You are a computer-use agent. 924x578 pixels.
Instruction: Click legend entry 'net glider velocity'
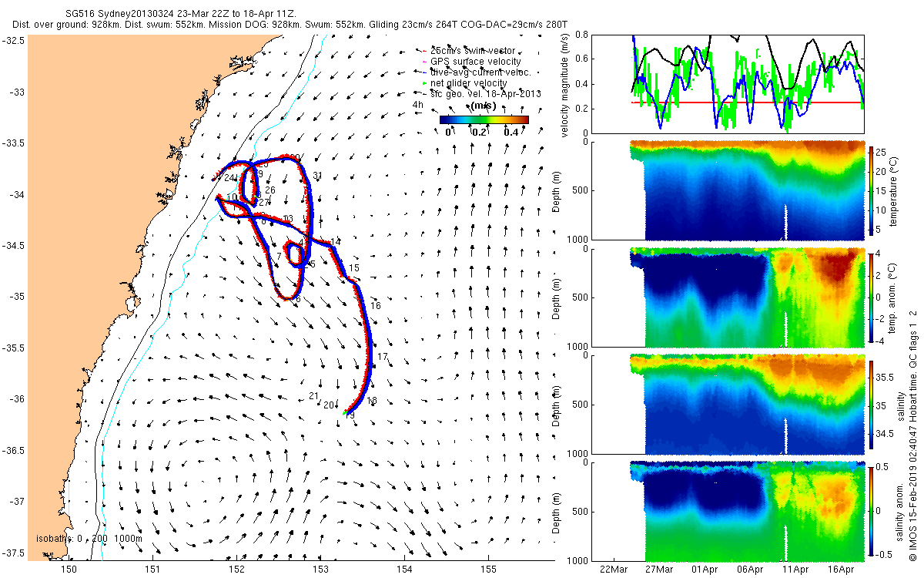(479, 83)
